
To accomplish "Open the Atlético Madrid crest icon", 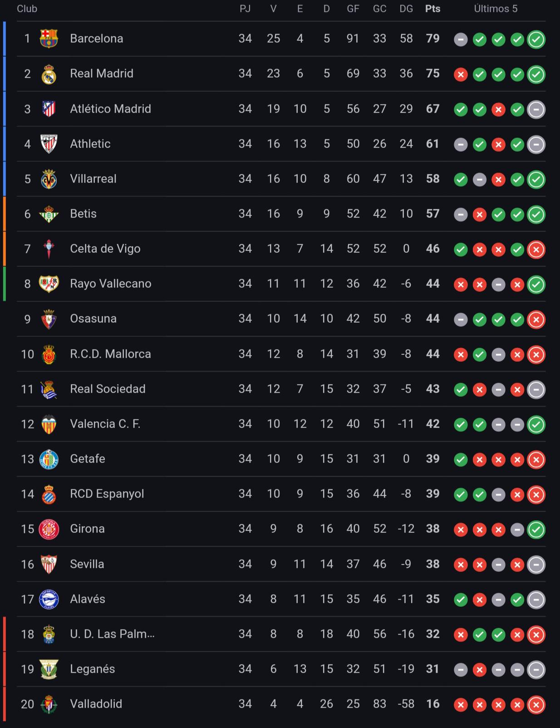I will click(49, 109).
